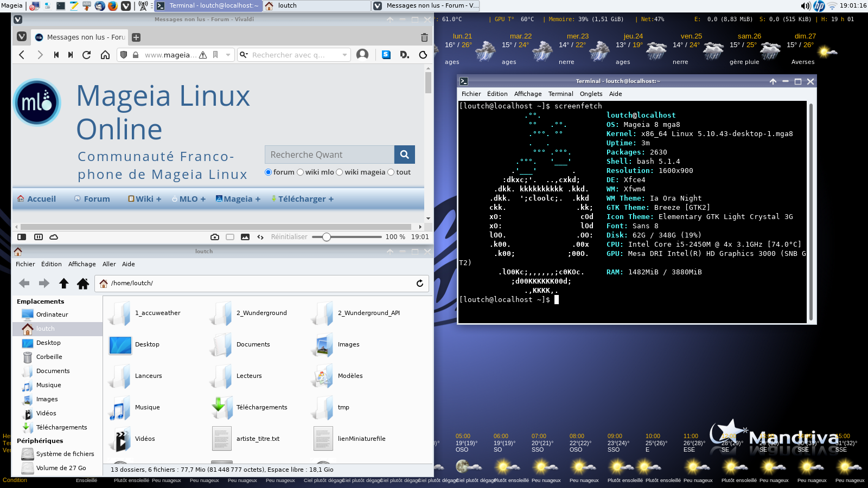
Task: Click Vivaldi back navigation arrow
Action: pyautogui.click(x=22, y=55)
